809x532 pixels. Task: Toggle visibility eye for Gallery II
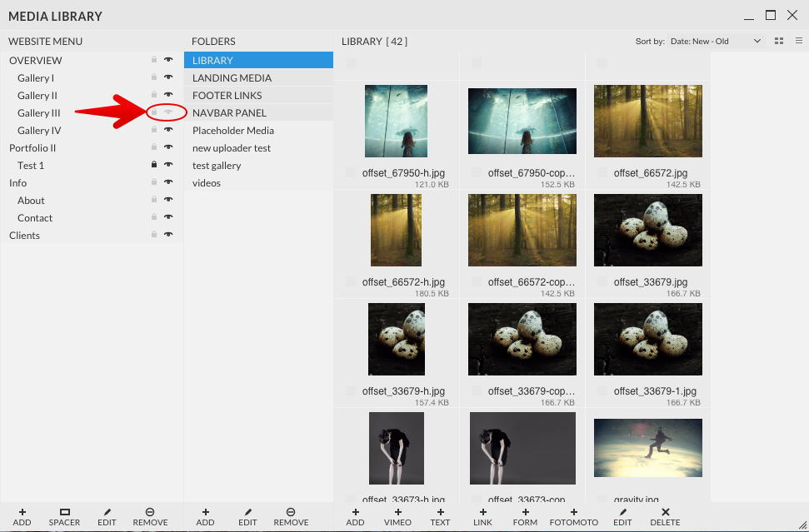pyautogui.click(x=168, y=95)
